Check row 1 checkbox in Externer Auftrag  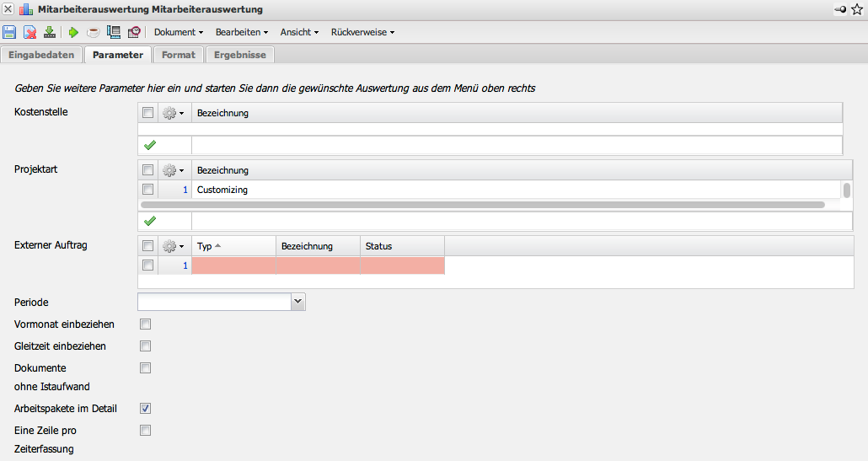[147, 265]
